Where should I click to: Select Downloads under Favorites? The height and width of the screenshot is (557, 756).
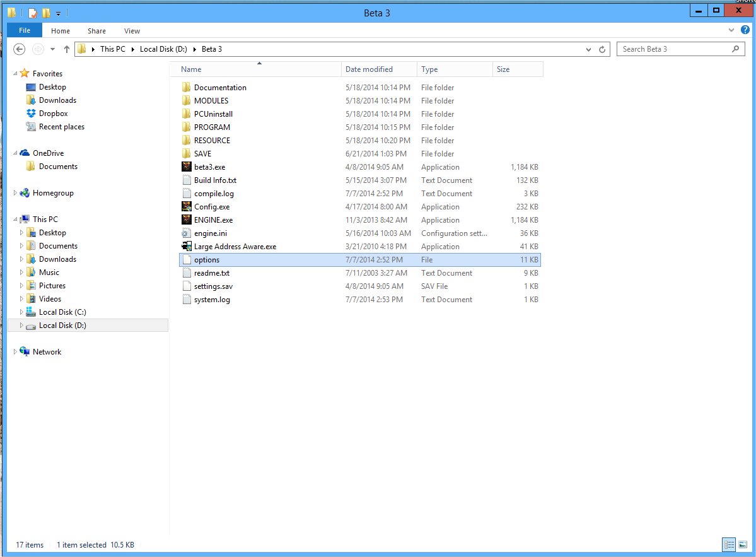[57, 100]
